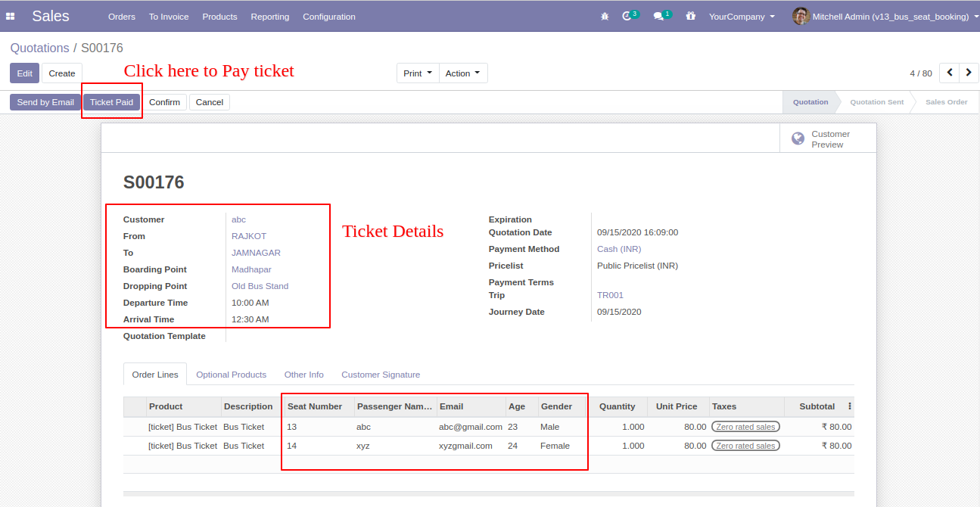Image resolution: width=980 pixels, height=507 pixels.
Task: Click Zero rated sales tag for seat 13
Action: 745,427
